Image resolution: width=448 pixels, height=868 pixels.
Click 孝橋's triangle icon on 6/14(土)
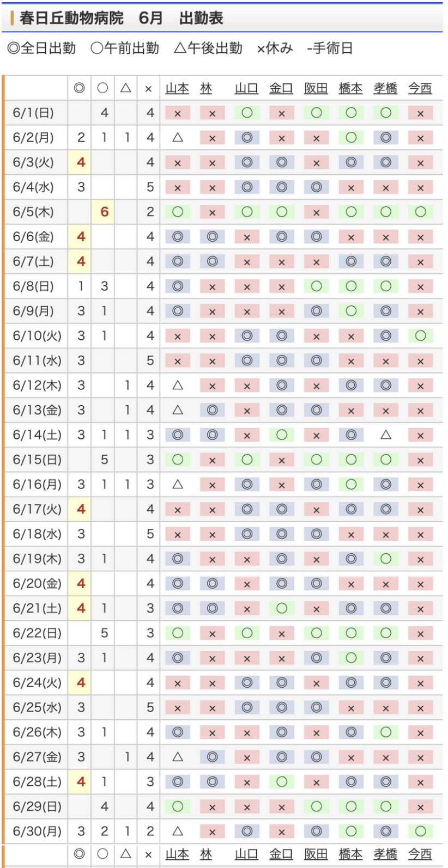tap(386, 435)
